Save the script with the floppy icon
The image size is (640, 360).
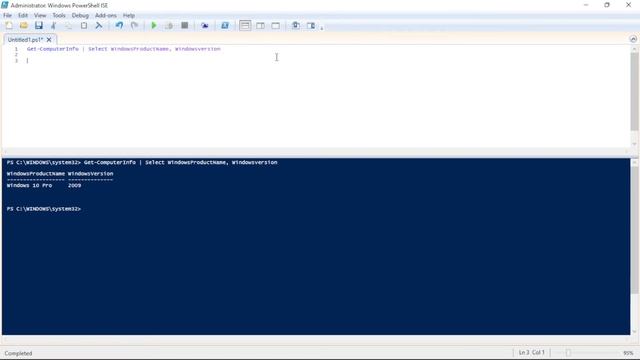coord(39,25)
